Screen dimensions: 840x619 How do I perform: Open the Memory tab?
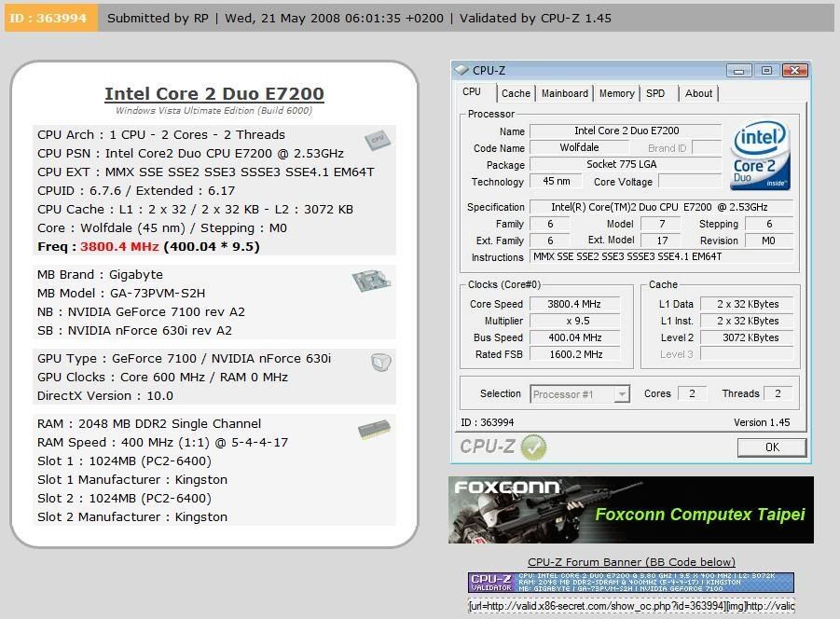point(616,93)
